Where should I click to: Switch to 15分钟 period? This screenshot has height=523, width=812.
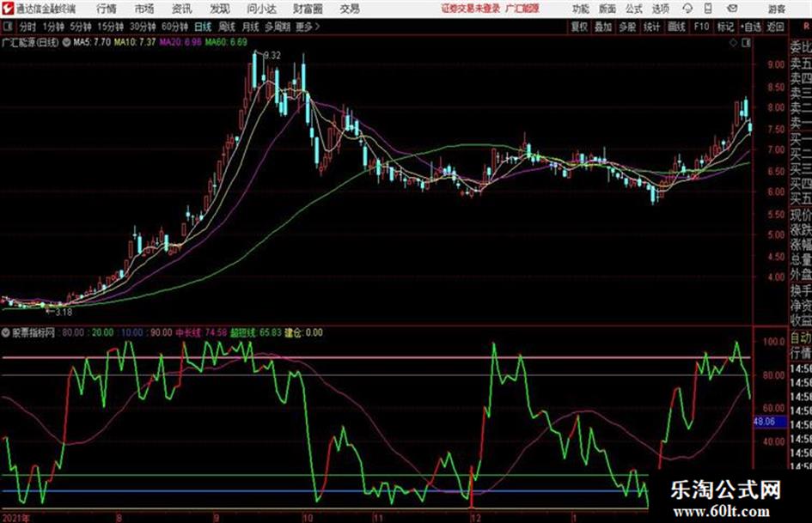pyautogui.click(x=111, y=27)
